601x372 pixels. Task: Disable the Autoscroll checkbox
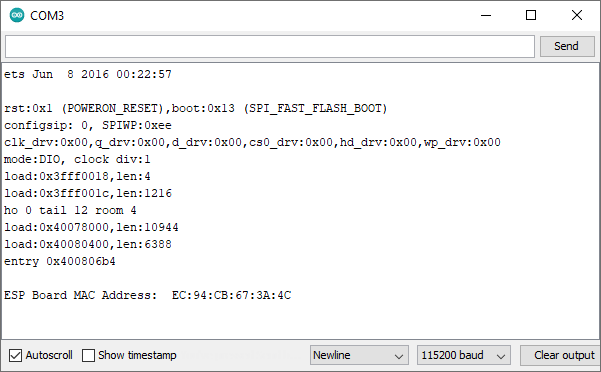click(x=15, y=356)
